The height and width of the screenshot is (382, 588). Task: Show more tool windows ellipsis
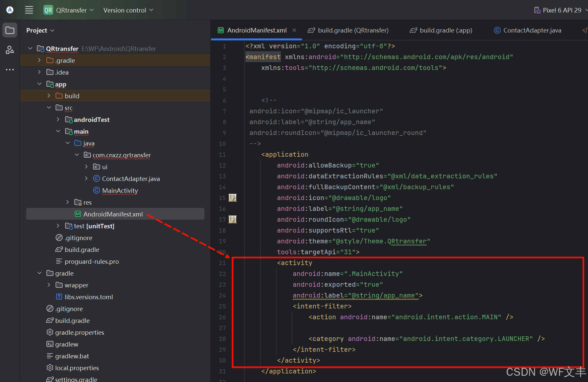click(10, 70)
